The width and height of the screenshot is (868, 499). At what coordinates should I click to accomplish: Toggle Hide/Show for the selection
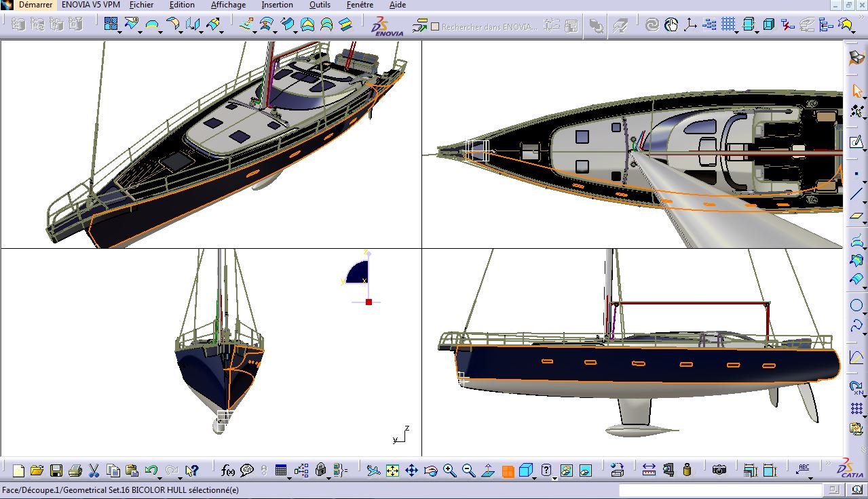pos(566,470)
